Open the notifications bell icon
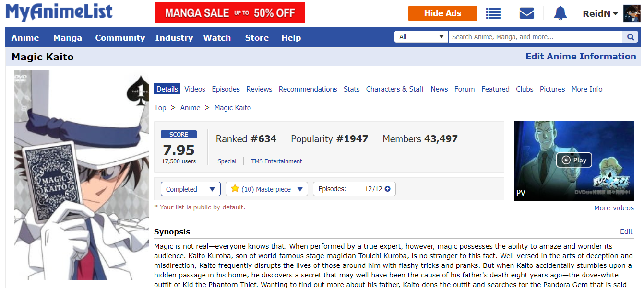 (x=560, y=13)
